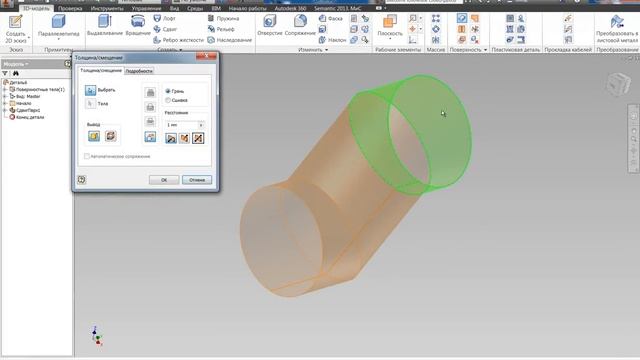Click the binoculars find icon in browser

(x=16, y=73)
